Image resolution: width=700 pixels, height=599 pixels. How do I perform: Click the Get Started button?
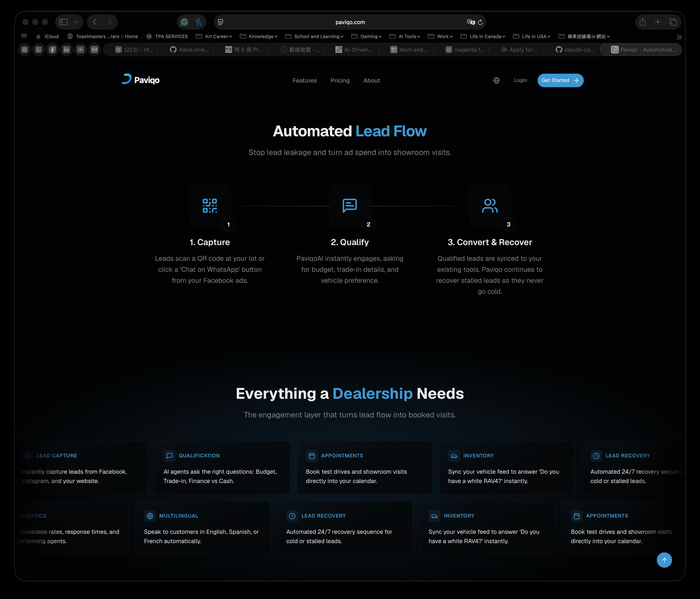[x=560, y=80]
